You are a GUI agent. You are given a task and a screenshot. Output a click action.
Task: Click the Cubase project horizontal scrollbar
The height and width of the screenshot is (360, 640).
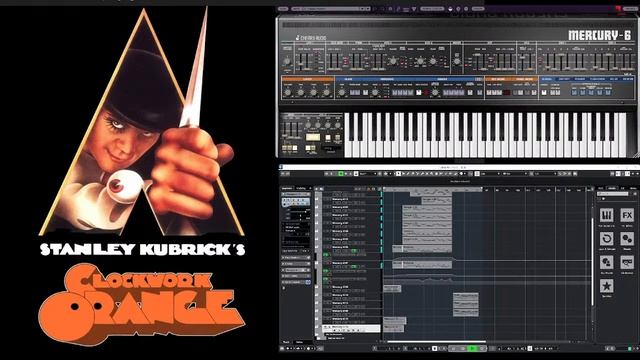tap(437, 342)
